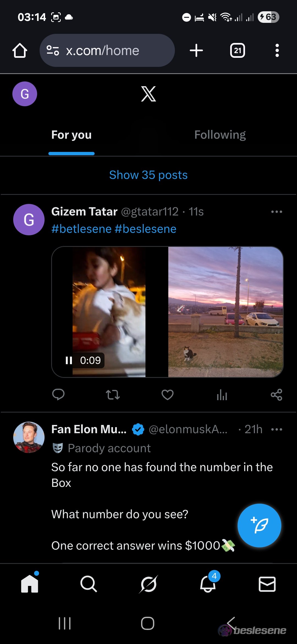The height and width of the screenshot is (644, 297).
Task: Reply to Gizem Tatar's post
Action: pos(58,395)
